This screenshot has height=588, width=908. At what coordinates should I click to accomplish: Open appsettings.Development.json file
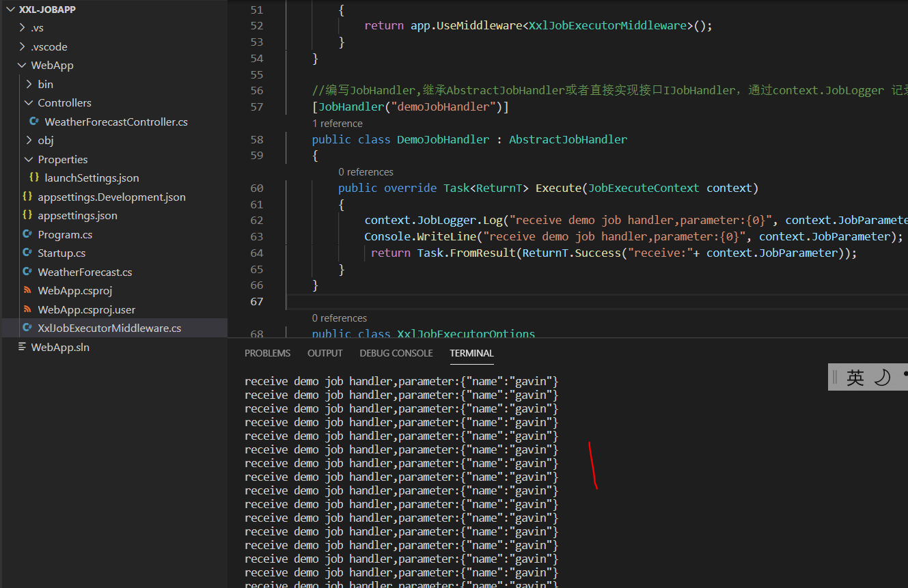pos(111,197)
